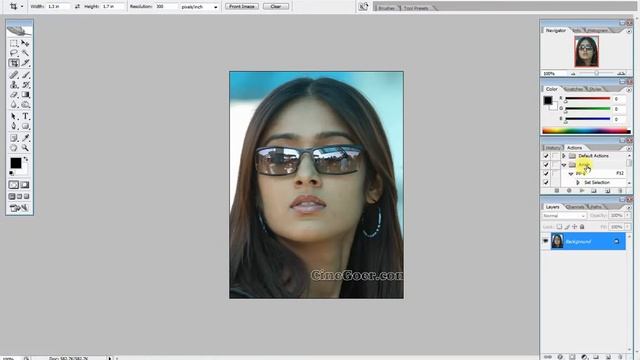Select the Hand tool
The height and width of the screenshot is (360, 640).
[14, 148]
